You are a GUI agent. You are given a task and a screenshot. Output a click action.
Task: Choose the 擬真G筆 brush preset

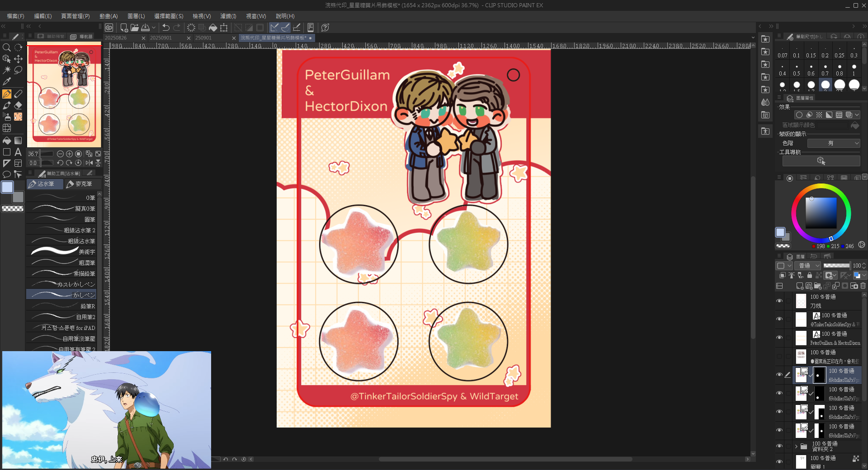(63, 208)
